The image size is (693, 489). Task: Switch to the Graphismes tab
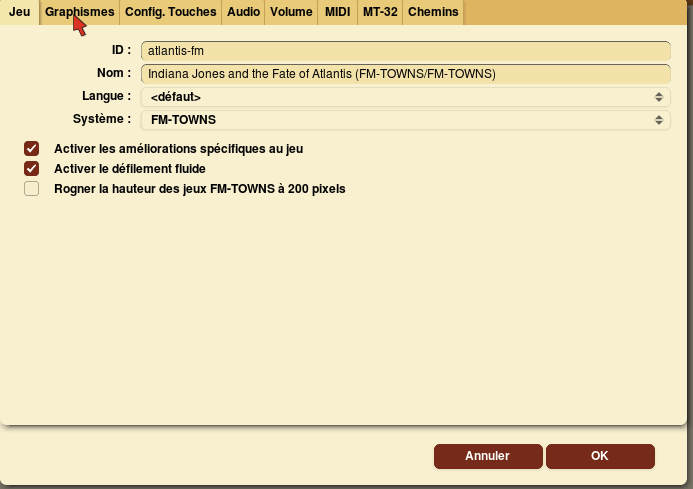click(x=80, y=12)
